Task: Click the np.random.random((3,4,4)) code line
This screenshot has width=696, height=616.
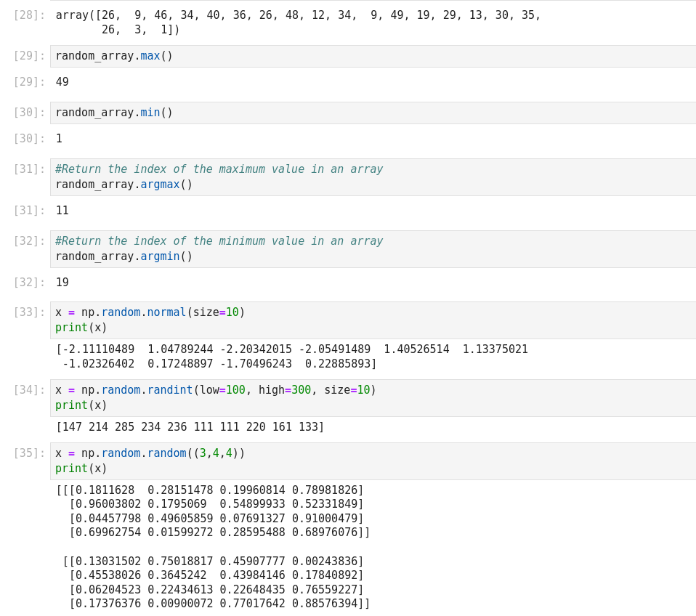Action: click(x=150, y=453)
